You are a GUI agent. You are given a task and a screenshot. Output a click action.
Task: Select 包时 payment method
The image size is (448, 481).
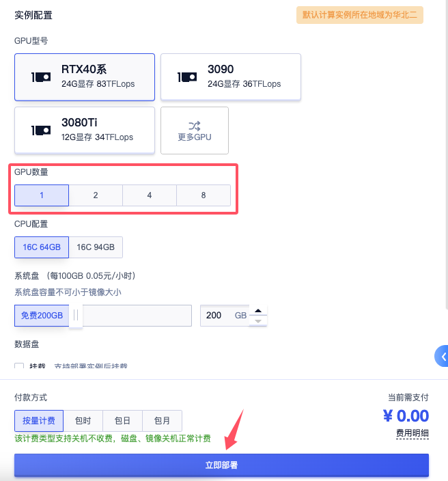pyautogui.click(x=83, y=421)
